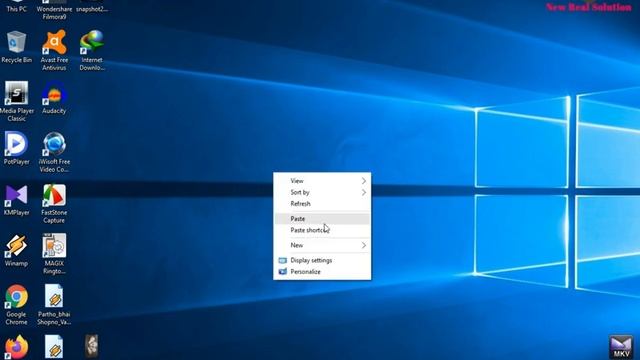Image resolution: width=640 pixels, height=360 pixels.
Task: Open Display settings from context menu
Action: (322, 260)
